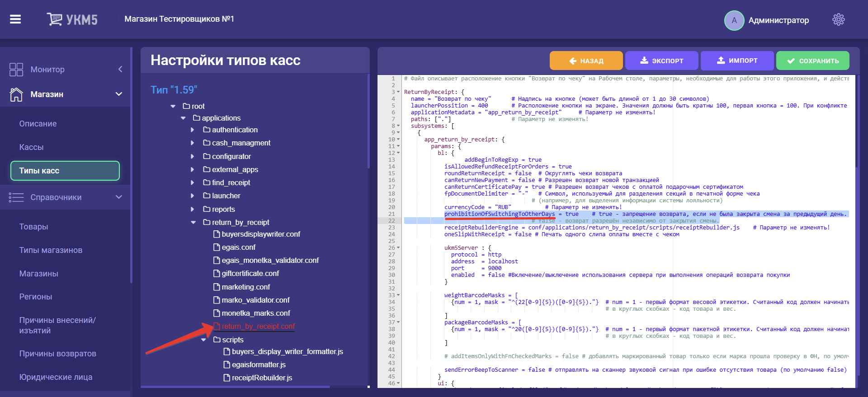
Task: Fold code block at line 26
Action: pos(398,248)
